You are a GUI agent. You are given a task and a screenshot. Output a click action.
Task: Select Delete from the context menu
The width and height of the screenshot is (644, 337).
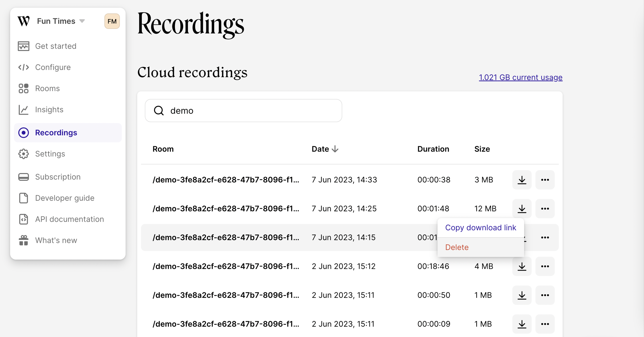pyautogui.click(x=457, y=247)
